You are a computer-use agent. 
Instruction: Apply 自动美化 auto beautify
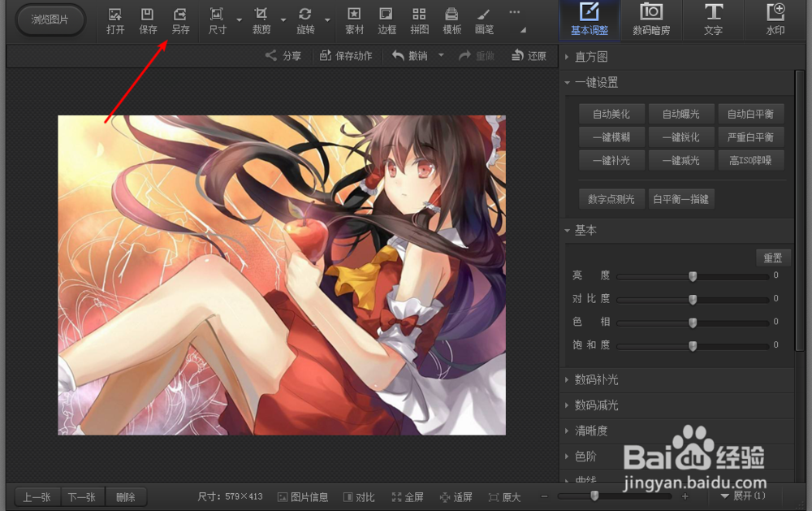pos(611,114)
